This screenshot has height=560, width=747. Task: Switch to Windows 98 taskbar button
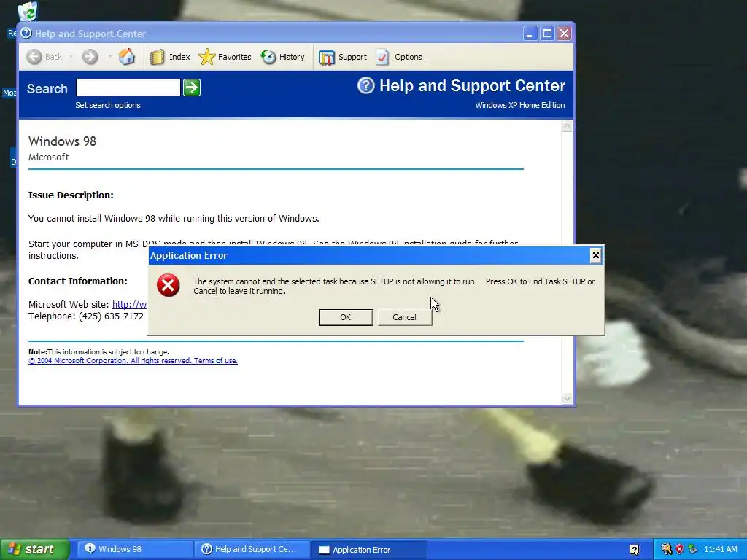click(x=135, y=550)
